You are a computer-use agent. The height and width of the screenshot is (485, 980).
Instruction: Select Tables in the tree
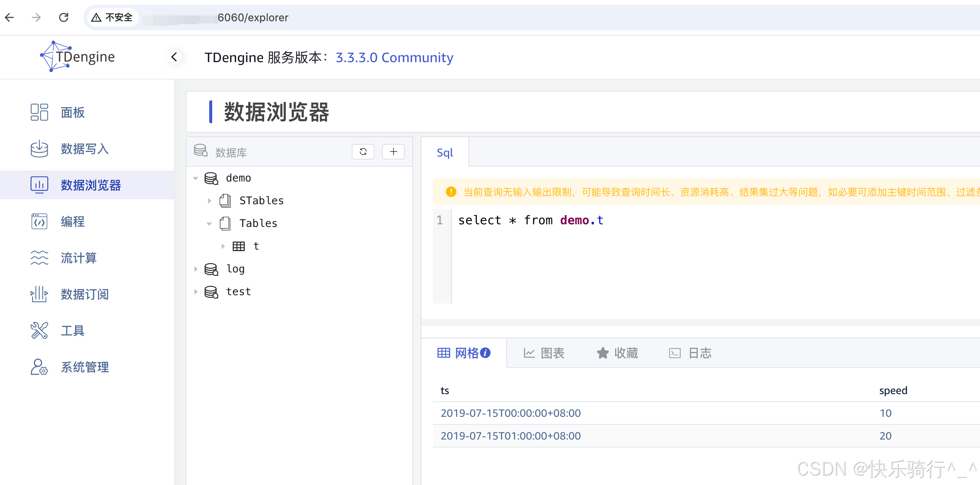pos(258,223)
